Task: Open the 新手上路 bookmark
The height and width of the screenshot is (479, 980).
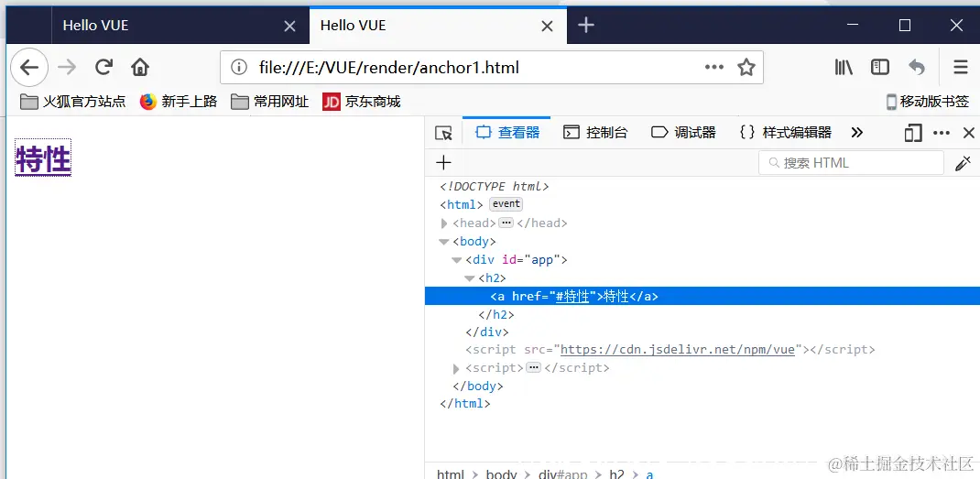Action: coord(179,102)
